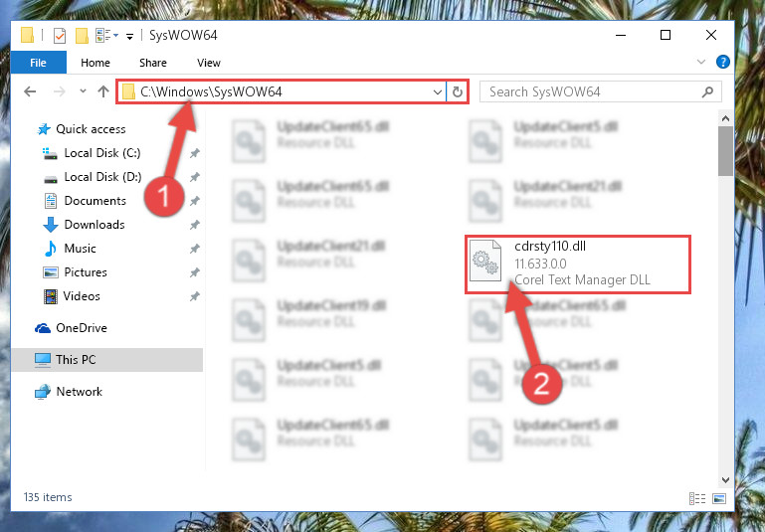Image resolution: width=765 pixels, height=532 pixels.
Task: Open Music in the navigation pane
Action: pyautogui.click(x=80, y=249)
